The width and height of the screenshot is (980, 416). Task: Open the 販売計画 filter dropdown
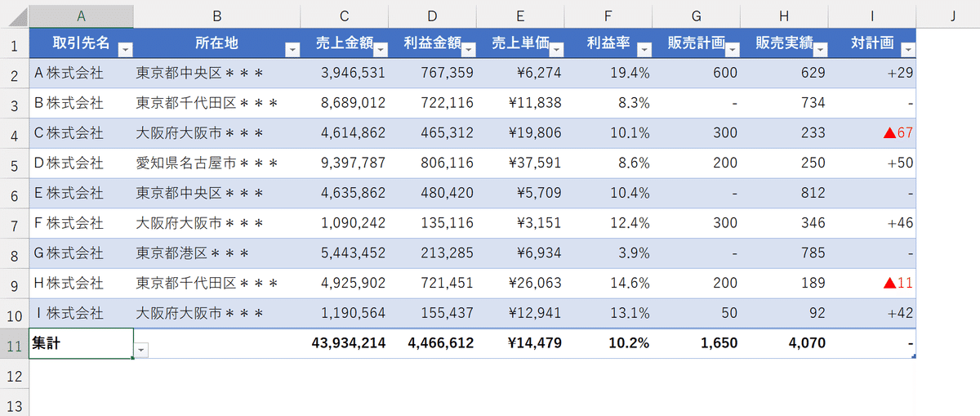733,50
